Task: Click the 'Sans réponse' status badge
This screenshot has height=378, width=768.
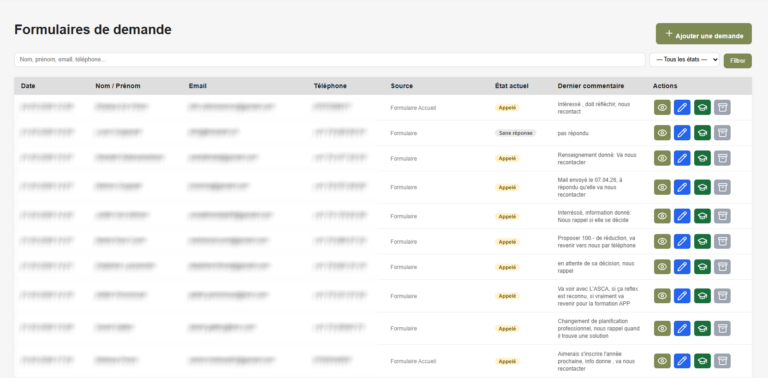Action: 515,133
